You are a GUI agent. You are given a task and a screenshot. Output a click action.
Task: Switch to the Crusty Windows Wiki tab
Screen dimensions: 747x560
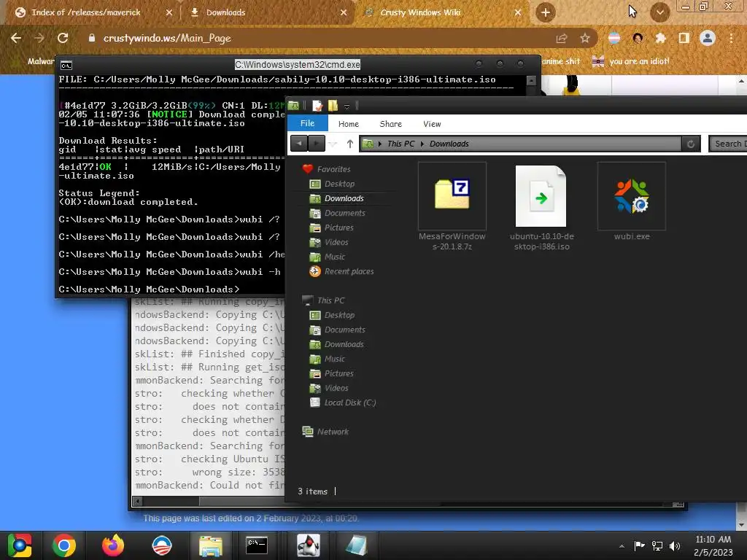point(420,12)
